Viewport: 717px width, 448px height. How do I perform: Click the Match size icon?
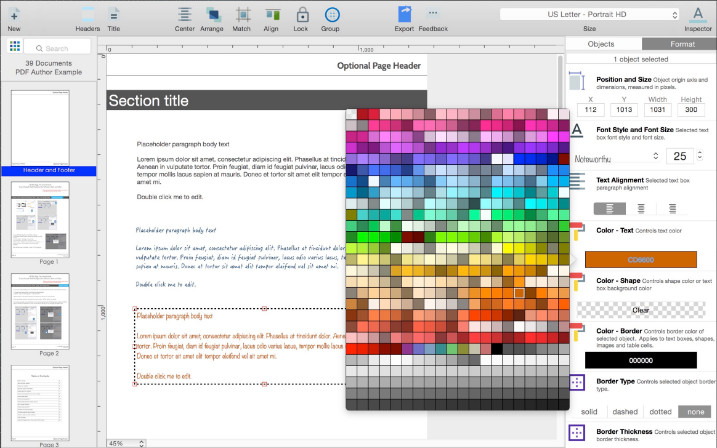pos(242,15)
